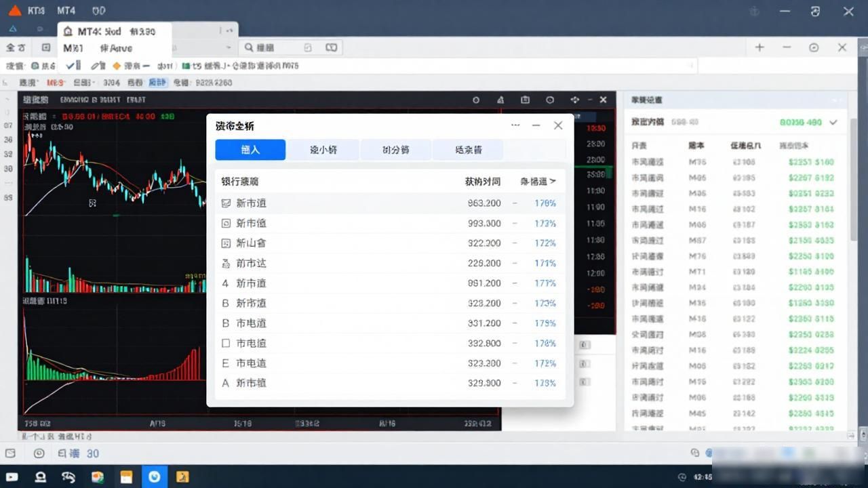
Task: Click the M45 row in the right panel
Action: (736, 413)
